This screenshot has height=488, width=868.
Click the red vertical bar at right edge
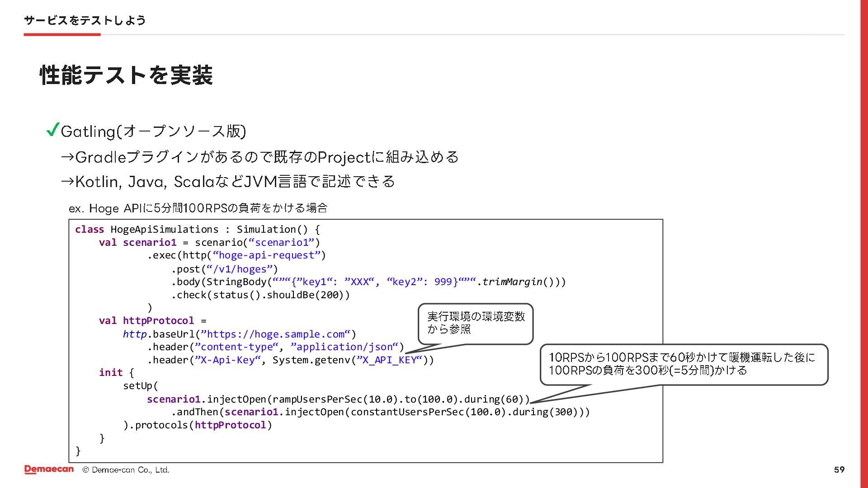click(863, 244)
